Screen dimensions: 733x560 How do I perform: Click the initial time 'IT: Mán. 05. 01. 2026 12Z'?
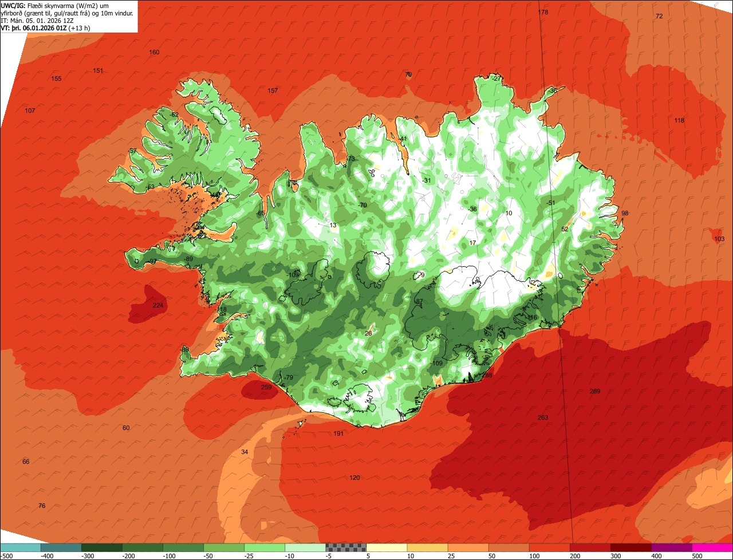click(38, 21)
